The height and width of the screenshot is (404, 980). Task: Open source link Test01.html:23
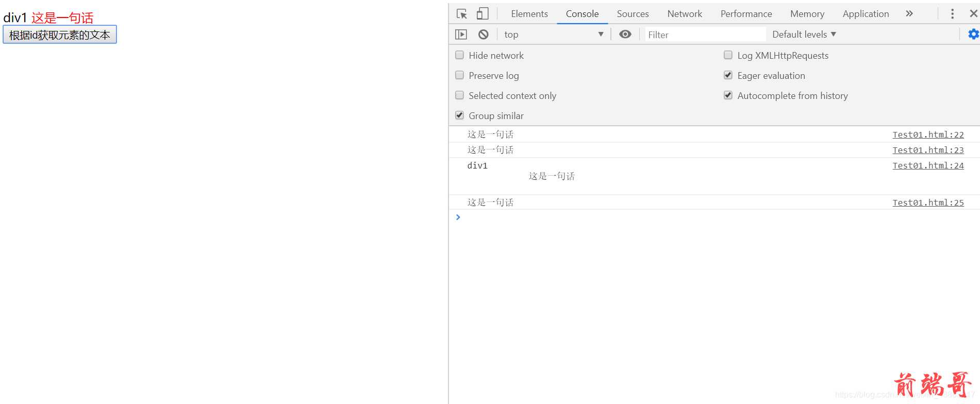[x=928, y=150]
